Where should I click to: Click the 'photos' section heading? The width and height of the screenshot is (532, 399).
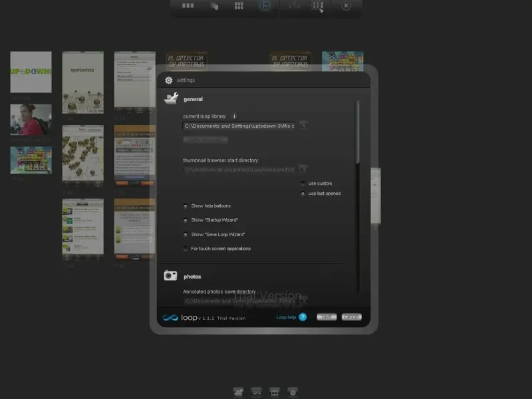click(x=192, y=277)
